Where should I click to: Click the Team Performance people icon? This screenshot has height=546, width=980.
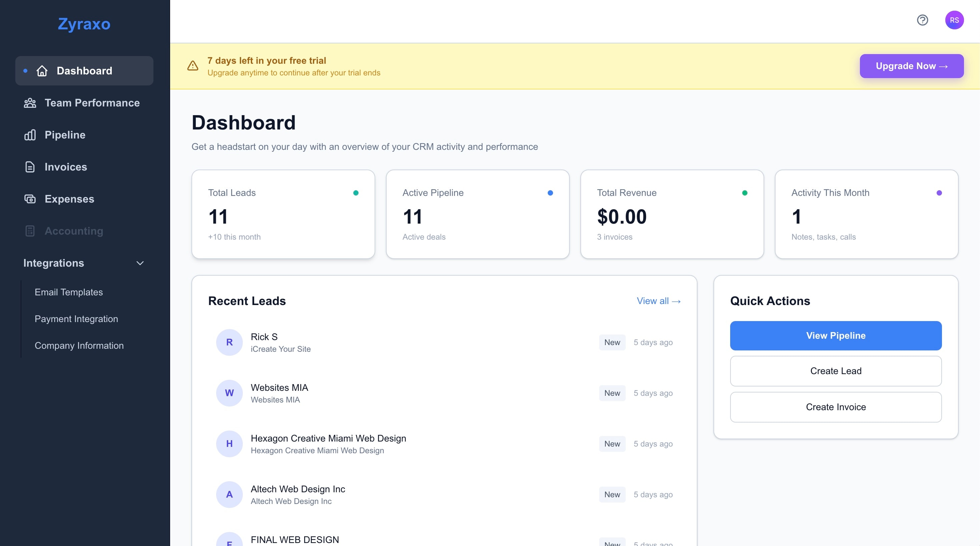30,103
